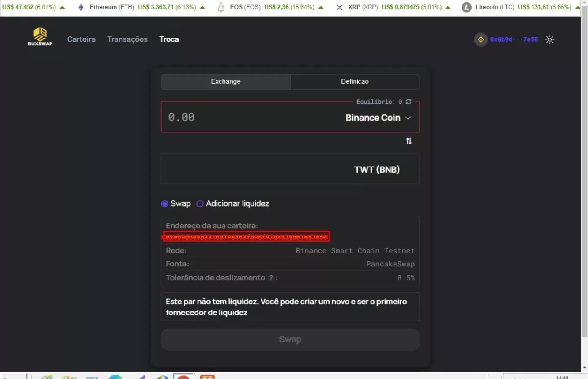Open the TWT (BNB) token selector
Viewport: 588px width, 379px height.
[x=377, y=170]
